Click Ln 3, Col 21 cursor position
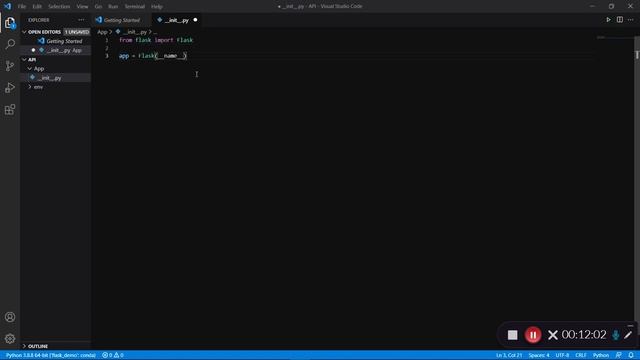Screen dimensions: 640x360 point(509,355)
